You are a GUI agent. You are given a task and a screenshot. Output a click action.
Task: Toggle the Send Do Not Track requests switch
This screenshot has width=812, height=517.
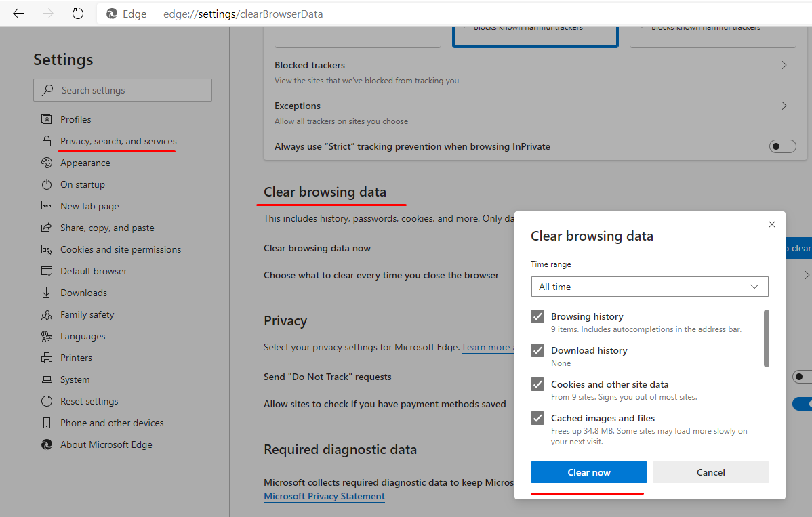click(x=802, y=377)
